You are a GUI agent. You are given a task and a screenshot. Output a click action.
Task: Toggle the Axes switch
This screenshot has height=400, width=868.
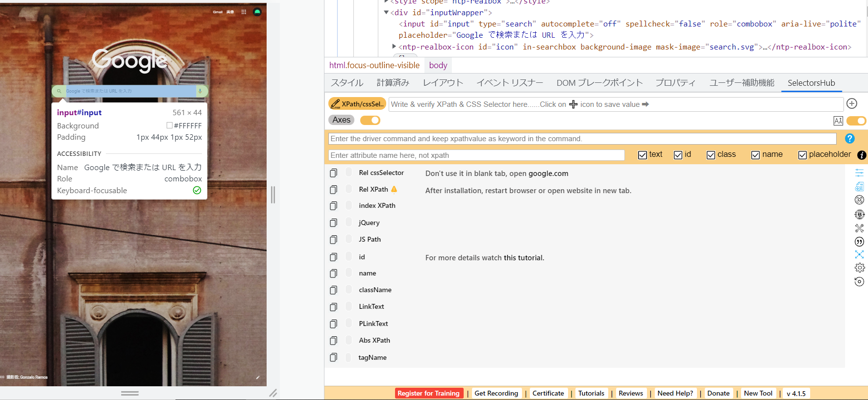pyautogui.click(x=370, y=120)
